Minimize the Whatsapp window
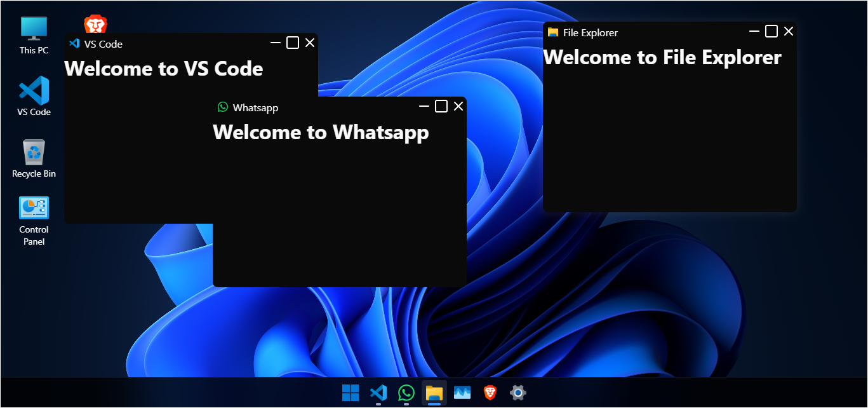868x408 pixels. [424, 106]
